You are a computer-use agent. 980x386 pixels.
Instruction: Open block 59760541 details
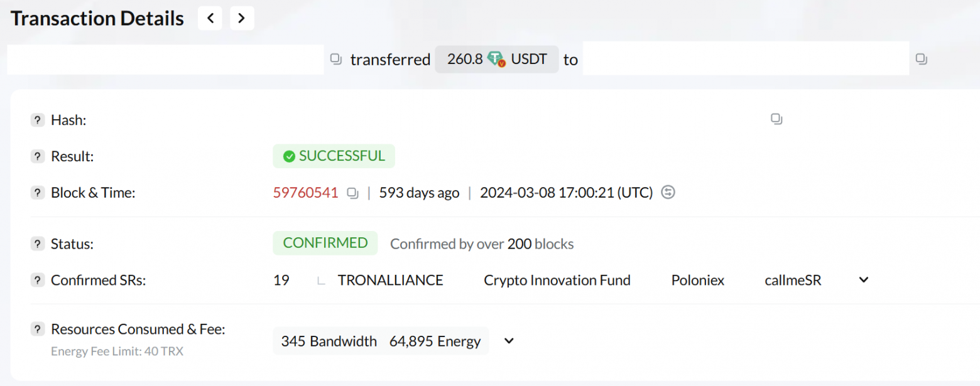click(x=306, y=193)
